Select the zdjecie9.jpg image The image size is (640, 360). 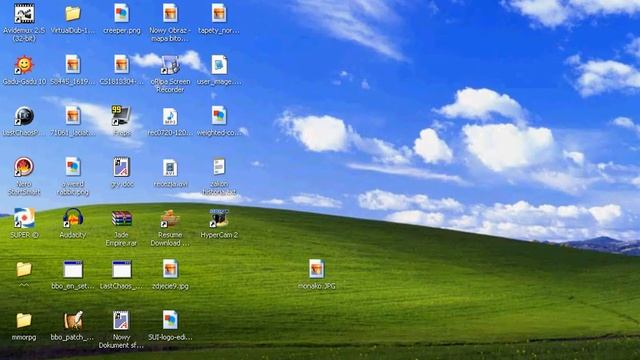[x=170, y=269]
